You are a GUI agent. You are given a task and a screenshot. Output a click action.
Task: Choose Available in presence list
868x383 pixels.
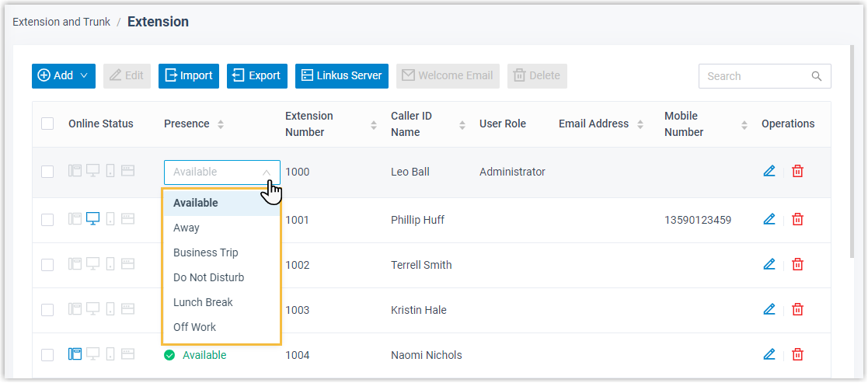(221, 203)
